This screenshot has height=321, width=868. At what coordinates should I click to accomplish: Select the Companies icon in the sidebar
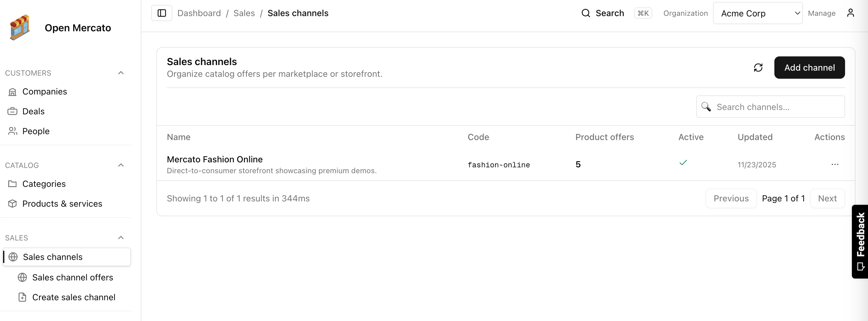click(12, 91)
